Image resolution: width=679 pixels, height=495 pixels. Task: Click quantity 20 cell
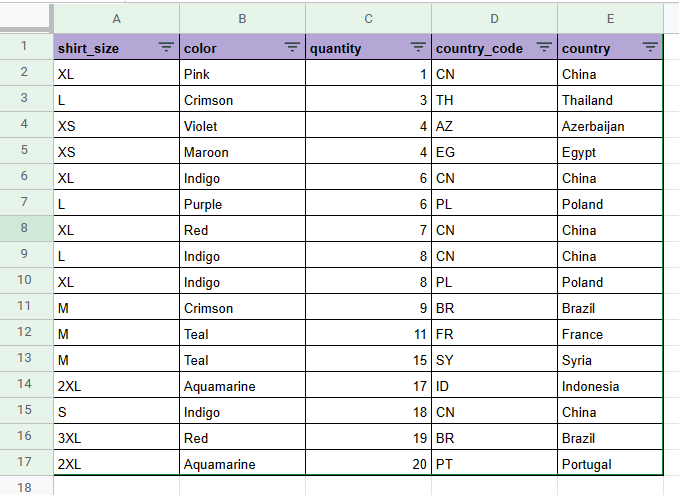coord(369,463)
